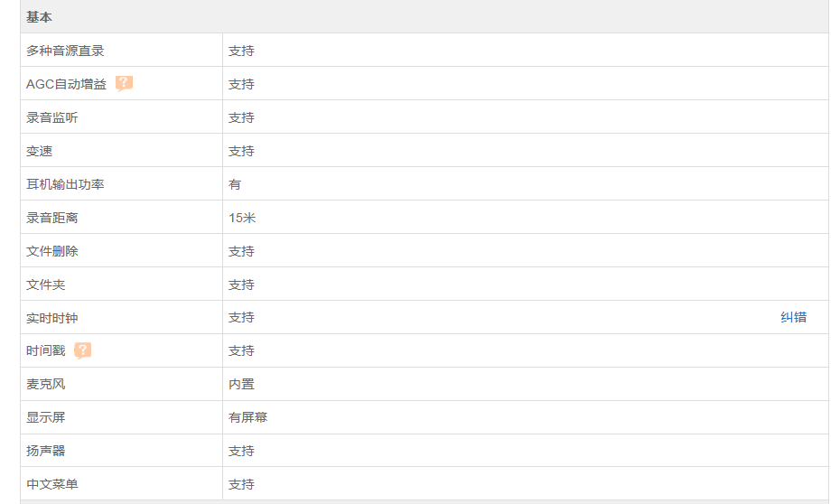840x504 pixels.
Task: Click the 时间戳 label text
Action: click(45, 350)
